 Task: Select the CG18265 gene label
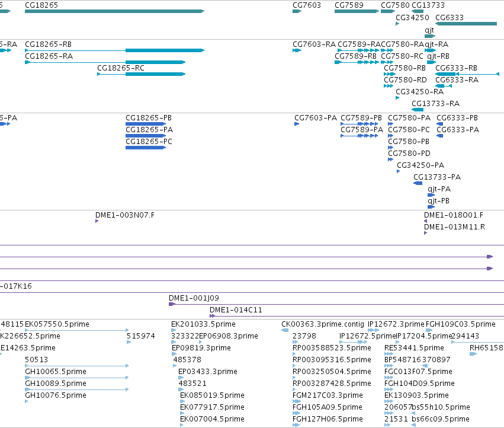coord(41,5)
